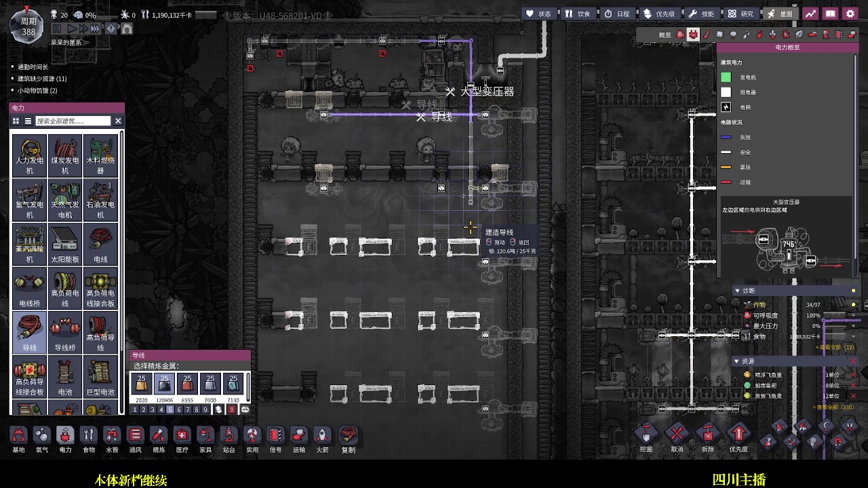Open the settings gear menu
The image size is (868, 488).
click(850, 14)
